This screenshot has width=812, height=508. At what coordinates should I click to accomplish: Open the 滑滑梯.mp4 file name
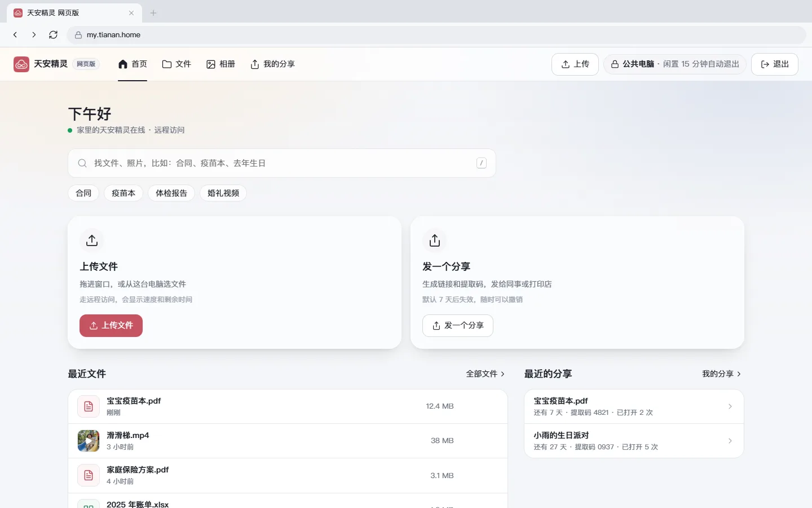point(128,435)
